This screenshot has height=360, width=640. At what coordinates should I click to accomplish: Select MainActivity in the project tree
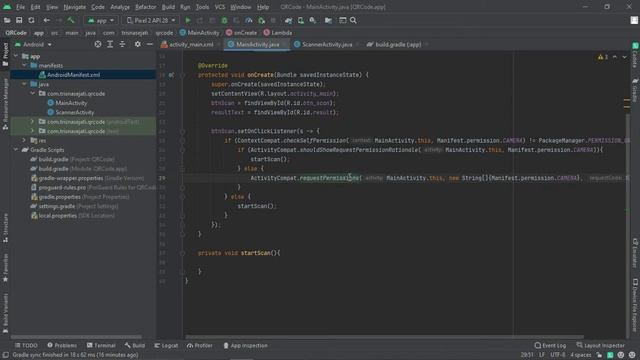click(x=71, y=103)
